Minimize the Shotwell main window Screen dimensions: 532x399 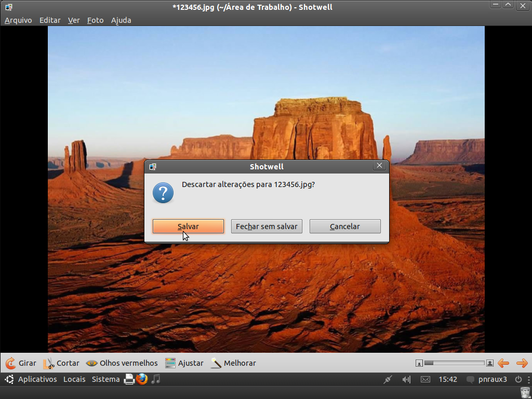pos(495,5)
